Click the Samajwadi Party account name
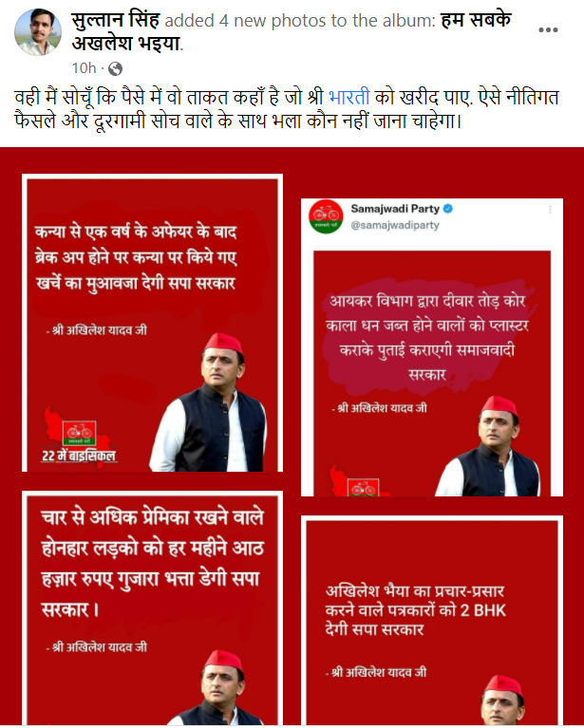584x728 pixels. [x=395, y=209]
